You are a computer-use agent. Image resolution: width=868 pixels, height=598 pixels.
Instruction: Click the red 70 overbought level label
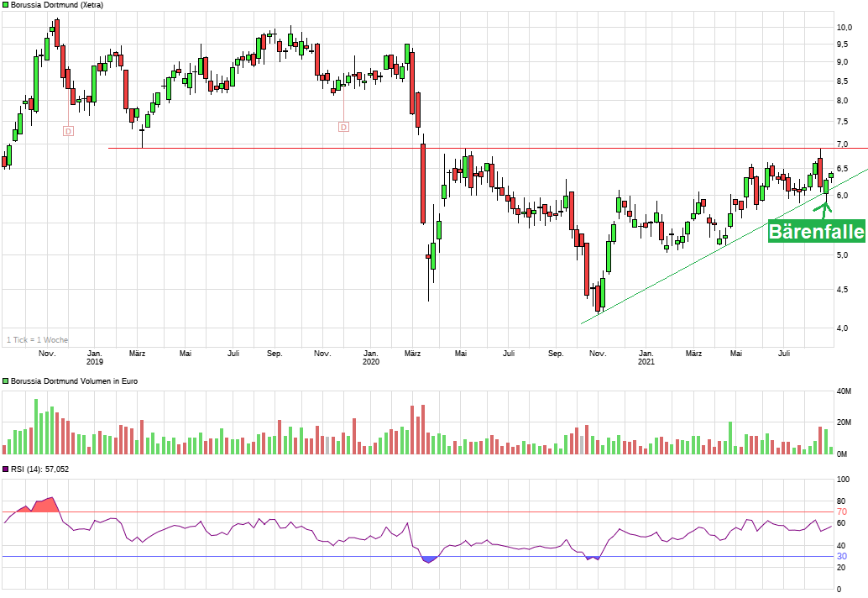[841, 511]
